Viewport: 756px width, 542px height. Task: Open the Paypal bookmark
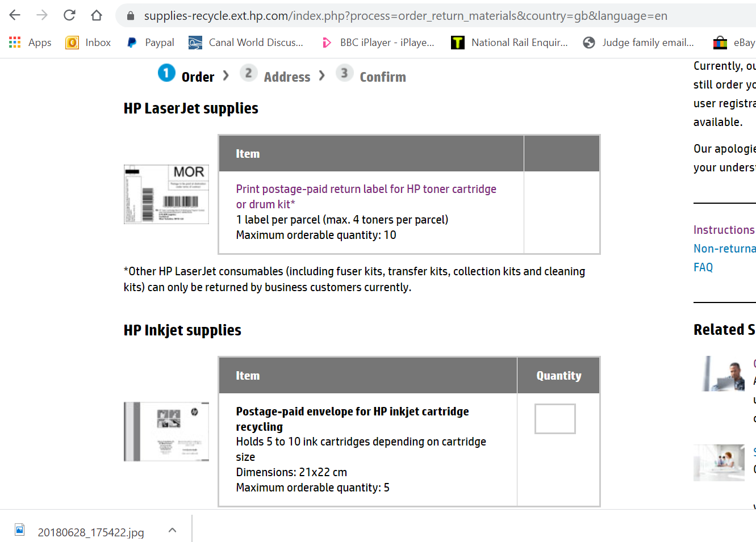coord(151,43)
